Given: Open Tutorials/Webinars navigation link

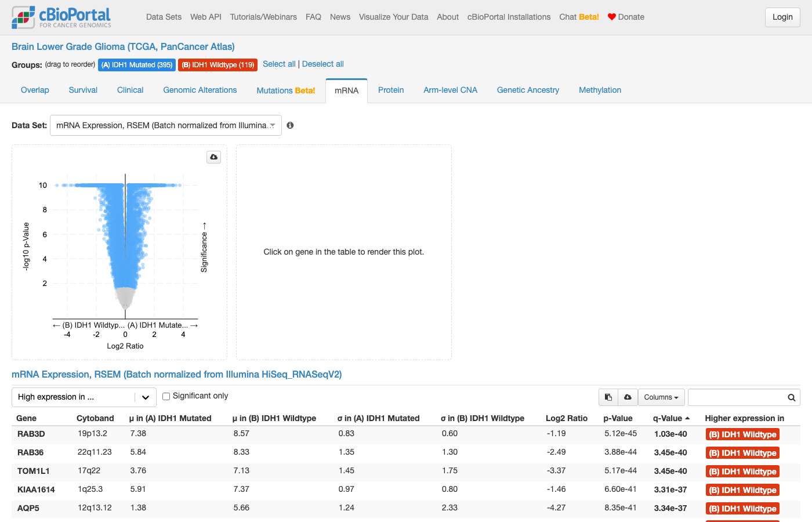Looking at the screenshot, I should point(263,17).
